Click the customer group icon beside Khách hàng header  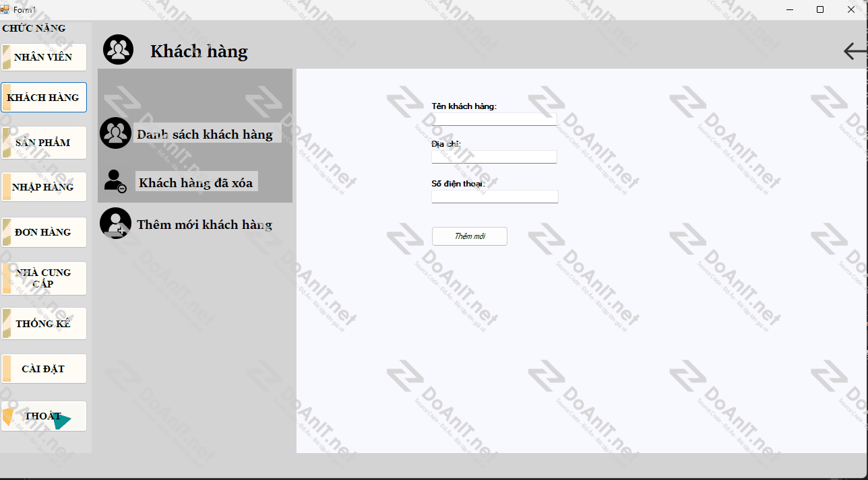[x=118, y=50]
